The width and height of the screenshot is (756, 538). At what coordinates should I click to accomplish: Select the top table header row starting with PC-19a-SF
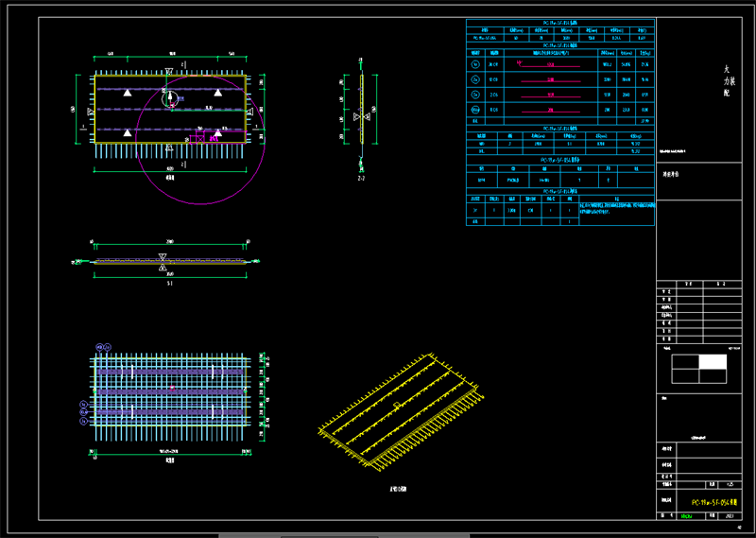pyautogui.click(x=560, y=23)
